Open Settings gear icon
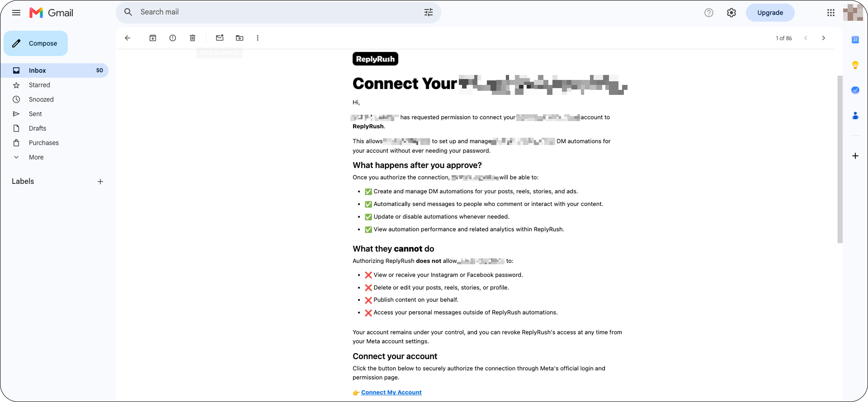The width and height of the screenshot is (868, 402). pyautogui.click(x=731, y=13)
